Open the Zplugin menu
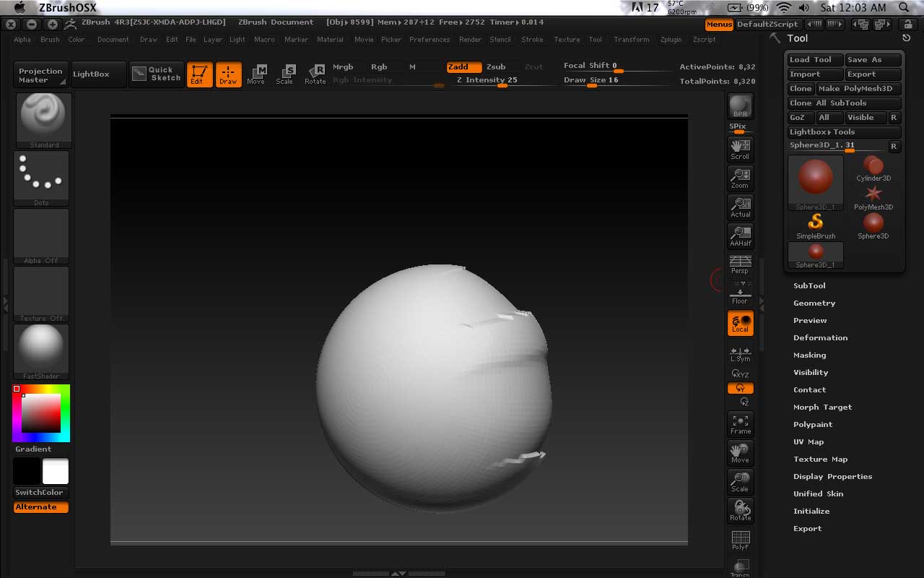The image size is (924, 578). [671, 40]
